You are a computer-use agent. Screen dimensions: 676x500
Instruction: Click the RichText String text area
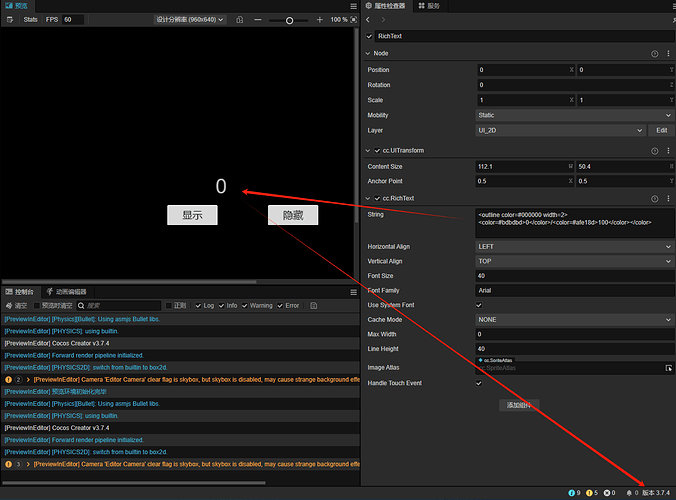tap(575, 223)
